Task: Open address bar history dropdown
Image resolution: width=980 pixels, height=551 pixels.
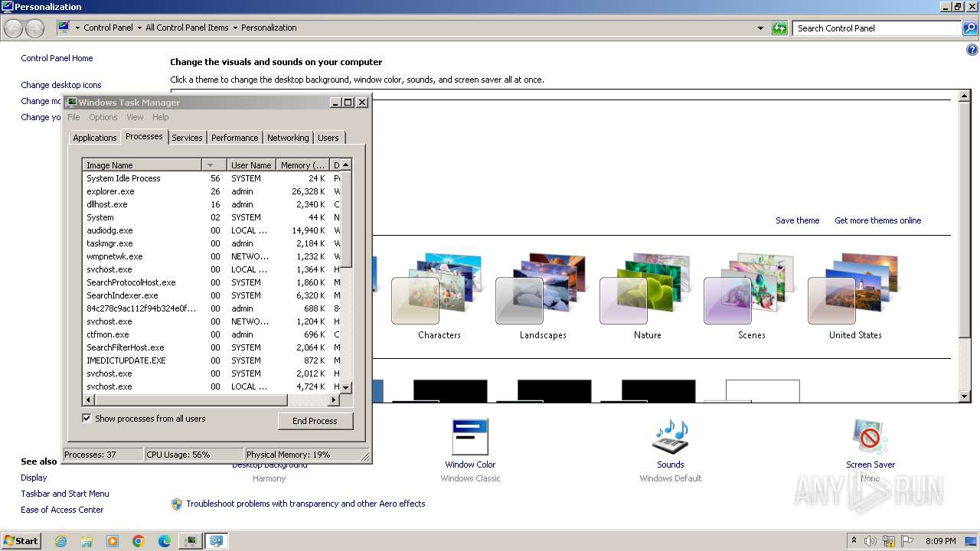Action: pyautogui.click(x=760, y=28)
